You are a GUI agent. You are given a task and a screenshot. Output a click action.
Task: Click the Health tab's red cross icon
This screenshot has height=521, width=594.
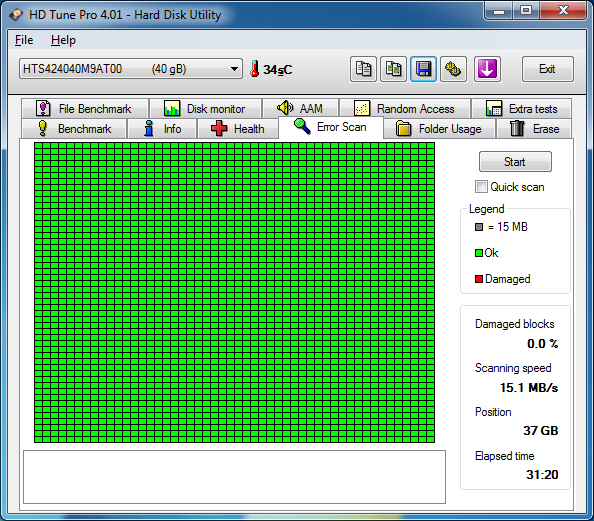pyautogui.click(x=219, y=128)
